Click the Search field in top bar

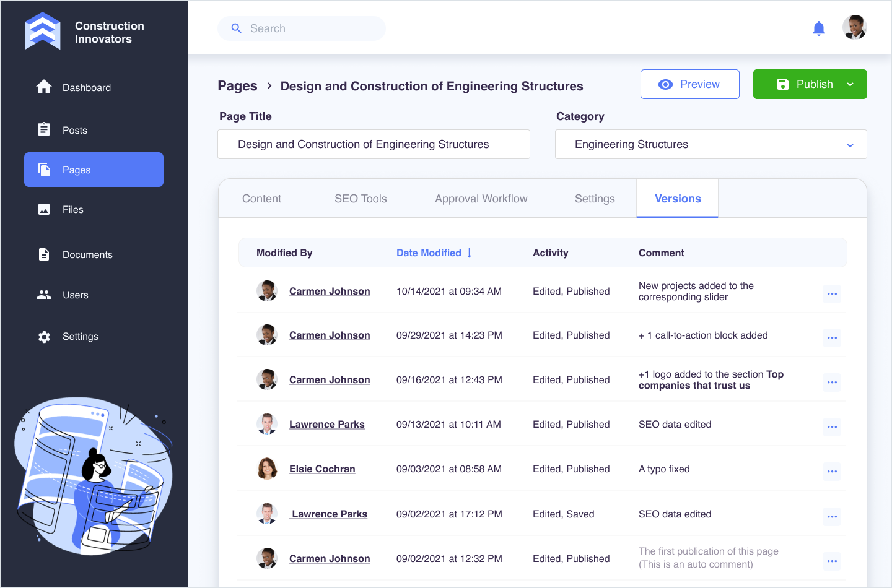pyautogui.click(x=310, y=28)
